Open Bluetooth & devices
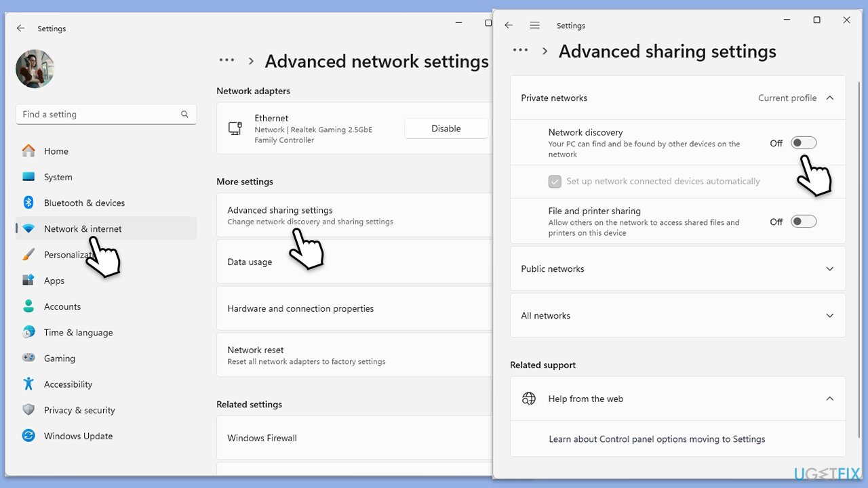Screen dimensions: 868x488 (106, 203)
